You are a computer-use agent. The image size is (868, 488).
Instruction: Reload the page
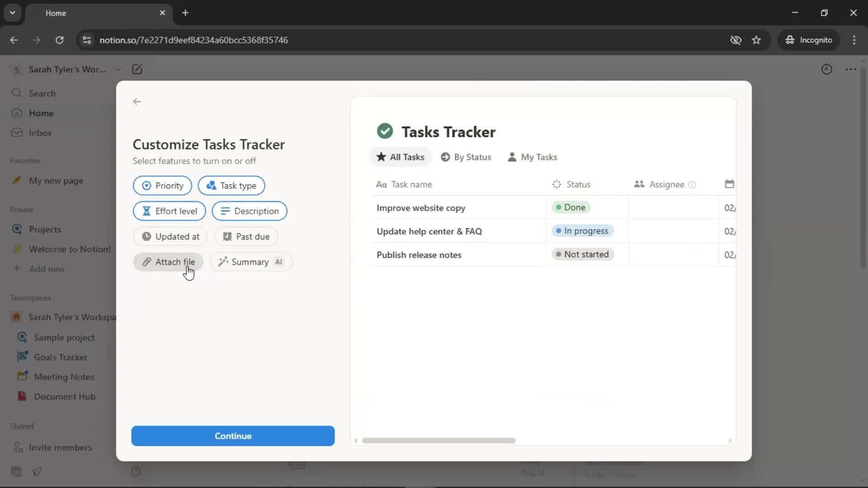coord(59,40)
